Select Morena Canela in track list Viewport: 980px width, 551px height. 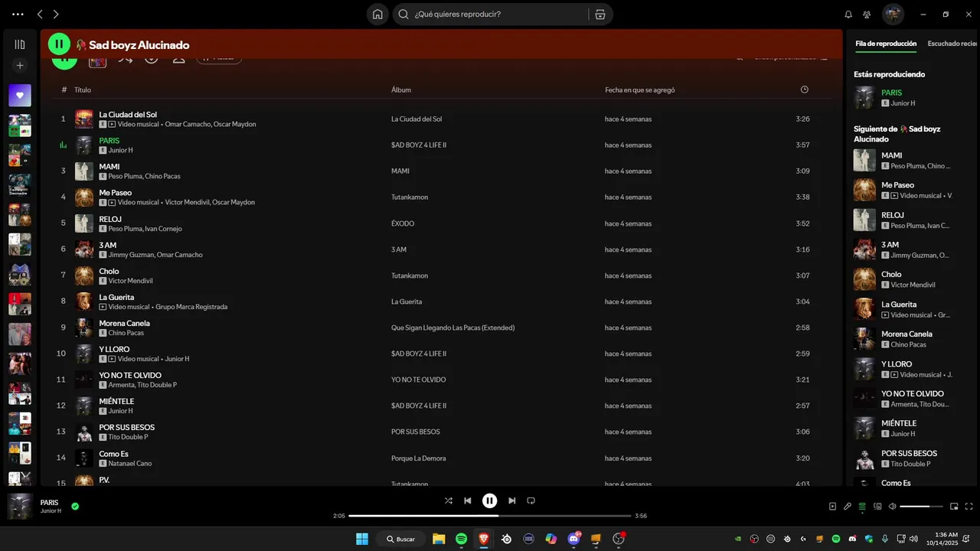pyautogui.click(x=124, y=323)
